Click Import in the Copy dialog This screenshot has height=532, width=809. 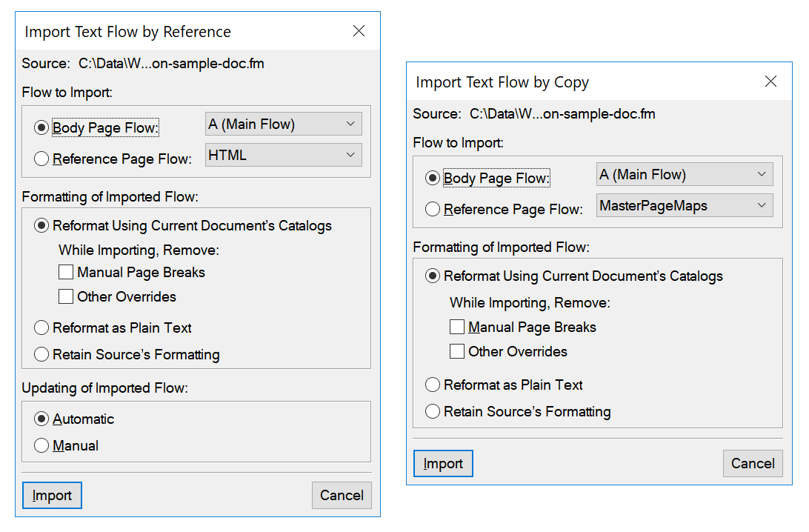pos(442,463)
